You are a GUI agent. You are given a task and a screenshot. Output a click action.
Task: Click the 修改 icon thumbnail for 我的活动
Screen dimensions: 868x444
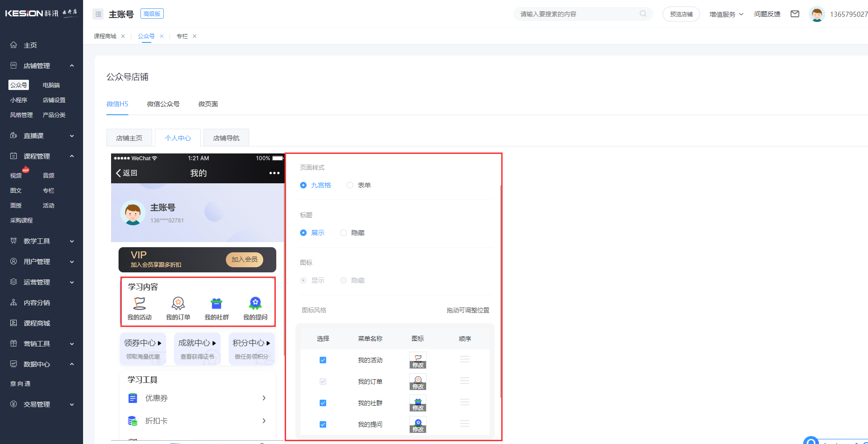pos(418,360)
